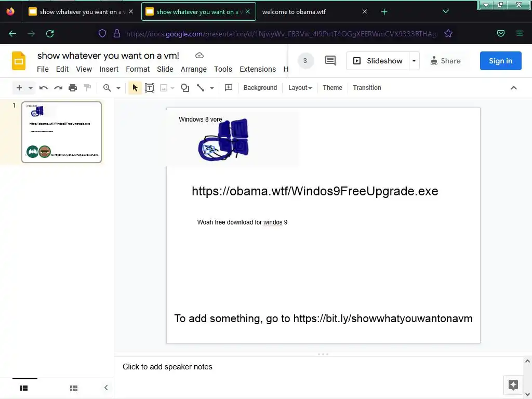Click the zoom magnifier tool
This screenshot has height=399, width=532.
(107, 88)
